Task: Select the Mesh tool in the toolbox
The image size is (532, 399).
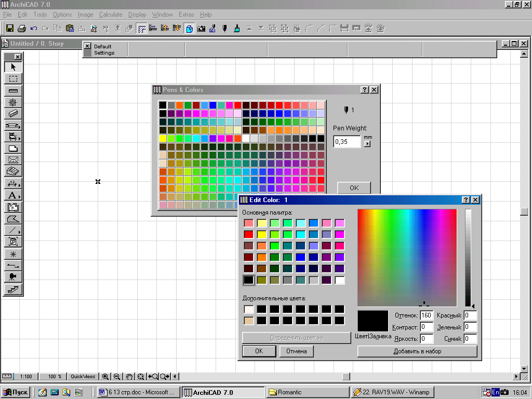Action: [x=13, y=171]
